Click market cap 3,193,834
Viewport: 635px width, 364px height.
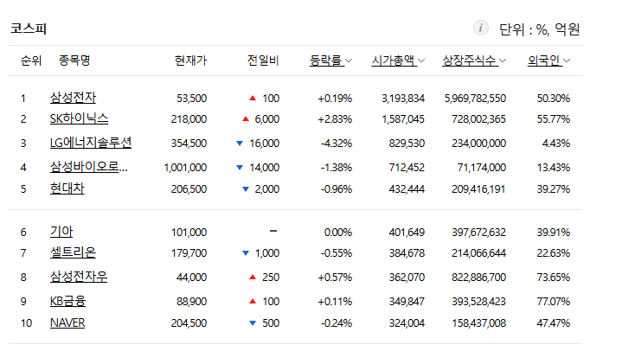coord(403,99)
